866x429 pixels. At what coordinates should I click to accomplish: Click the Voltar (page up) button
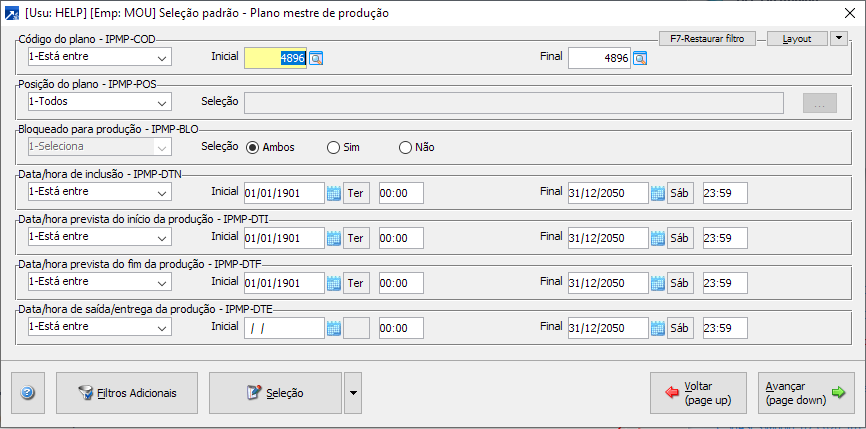[697, 393]
